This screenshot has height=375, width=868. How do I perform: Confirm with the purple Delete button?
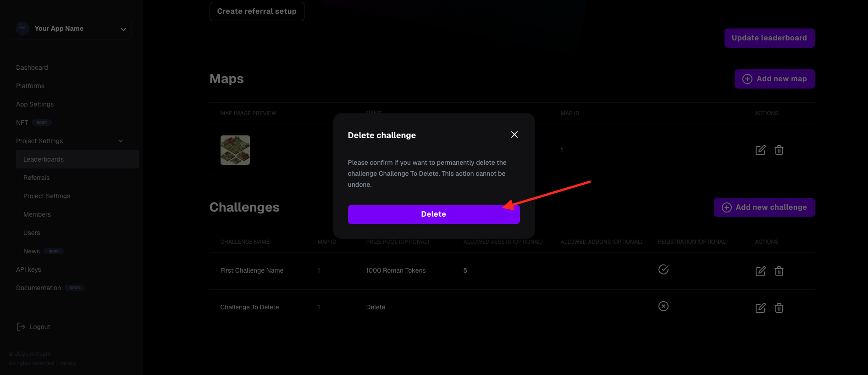tap(433, 214)
